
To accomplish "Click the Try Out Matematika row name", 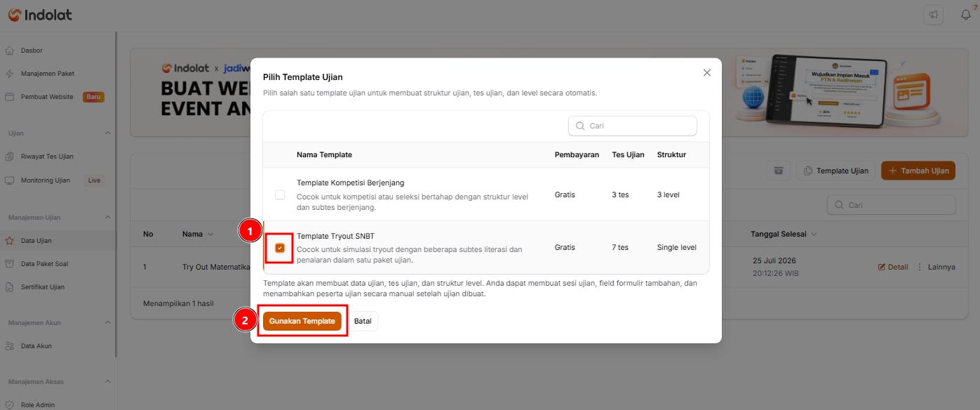I will click(216, 267).
